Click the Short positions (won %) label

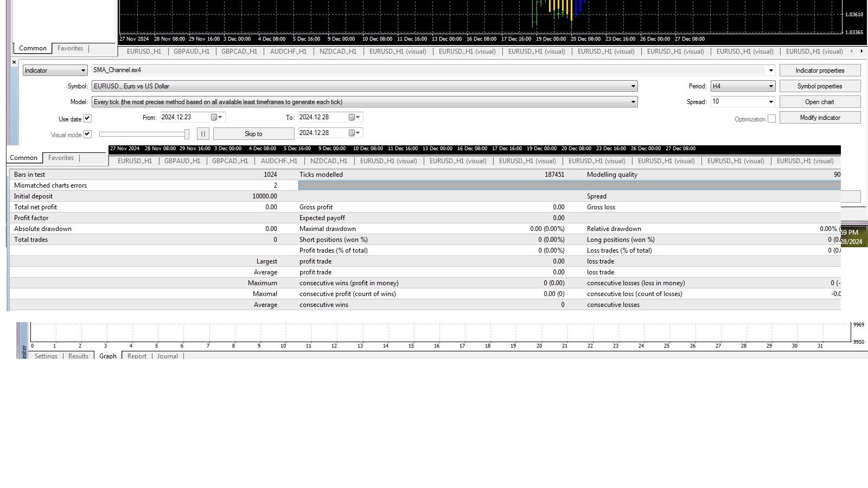click(334, 240)
